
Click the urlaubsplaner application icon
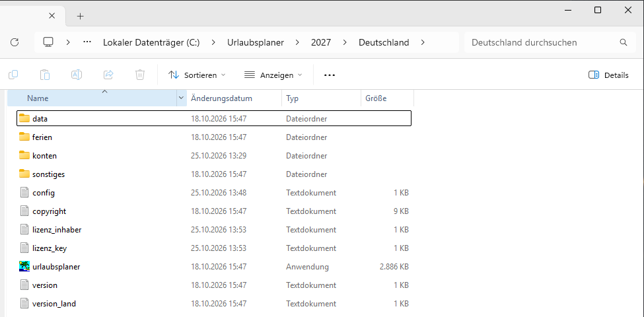24,267
